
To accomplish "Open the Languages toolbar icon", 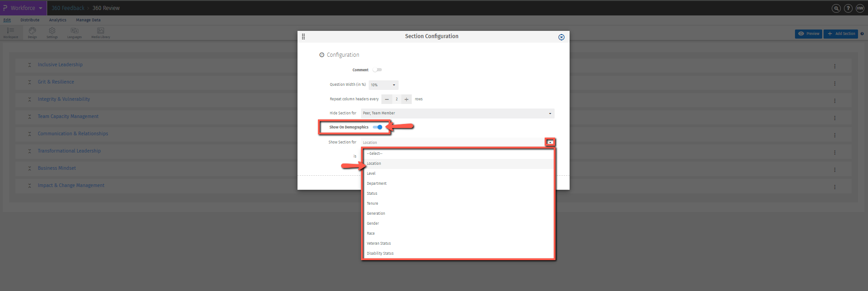I will (x=74, y=33).
